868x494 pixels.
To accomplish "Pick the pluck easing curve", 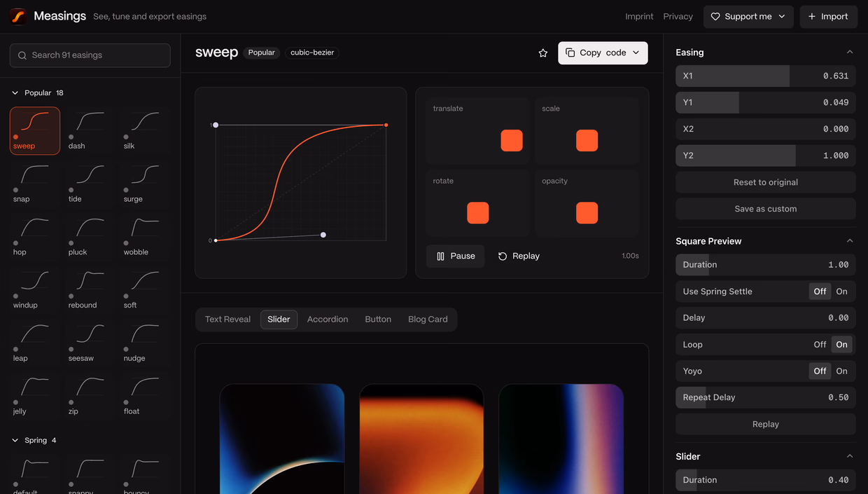I will click(90, 237).
